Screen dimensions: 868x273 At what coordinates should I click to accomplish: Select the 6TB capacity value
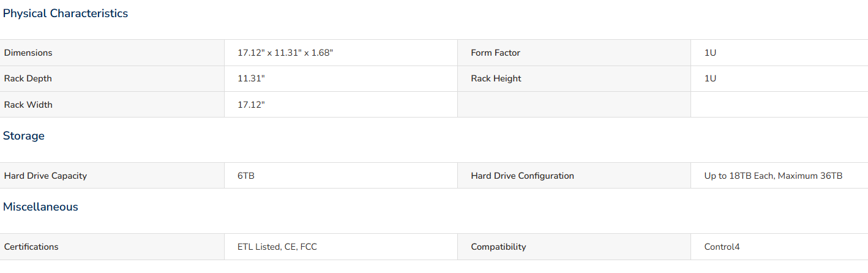pyautogui.click(x=246, y=176)
